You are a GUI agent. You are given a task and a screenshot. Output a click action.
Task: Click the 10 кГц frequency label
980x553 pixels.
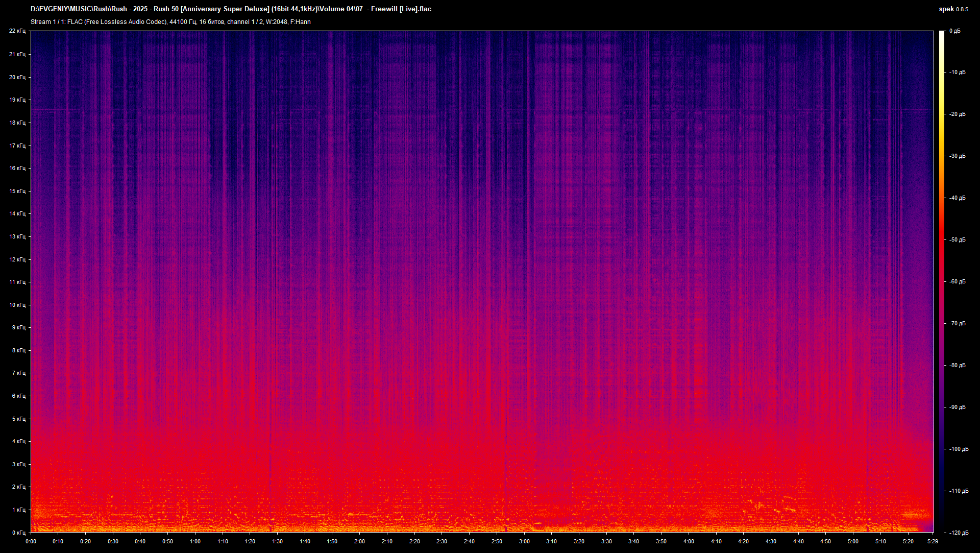[17, 305]
